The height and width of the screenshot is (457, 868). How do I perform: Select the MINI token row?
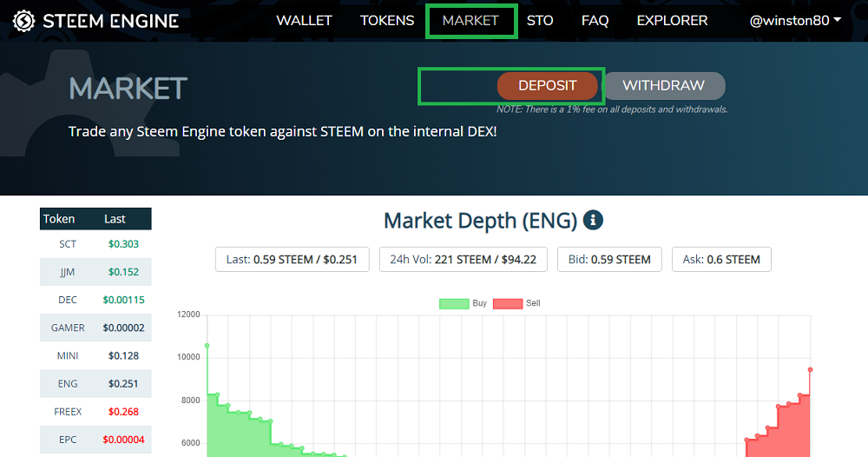click(95, 355)
